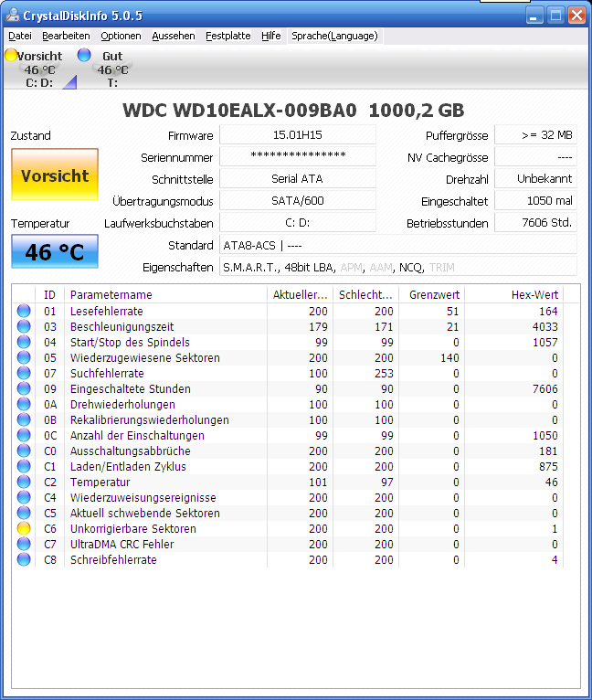
Task: Click status orb for Eingeschaltete Stunden
Action: click(24, 388)
